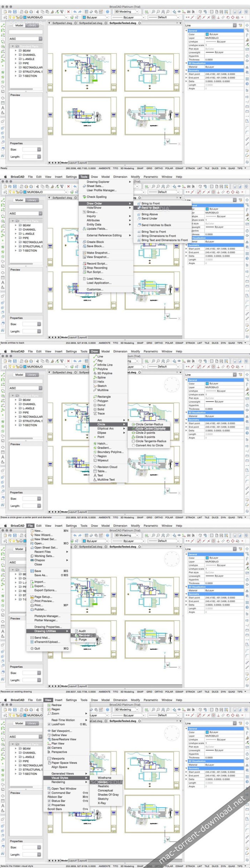The width and height of the screenshot is (250, 868).
Task: Click Purge in the Drawing Utilities submenu
Action: (x=82, y=639)
